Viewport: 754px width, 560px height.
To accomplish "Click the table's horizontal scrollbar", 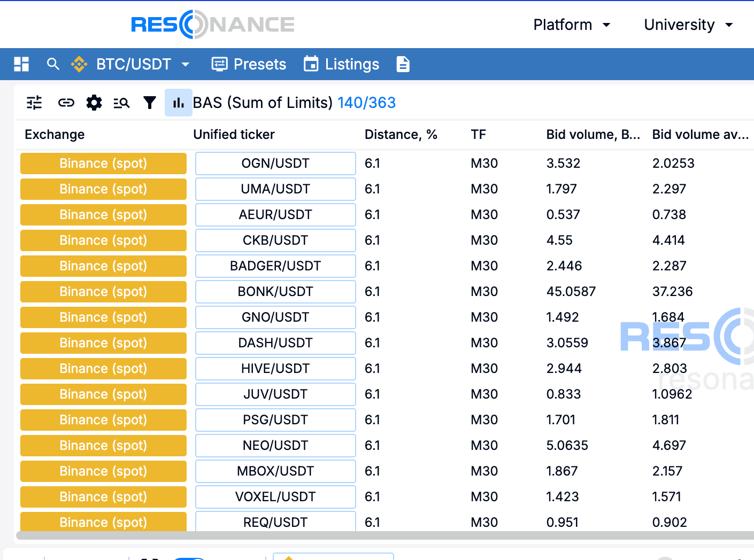I will [385, 535].
